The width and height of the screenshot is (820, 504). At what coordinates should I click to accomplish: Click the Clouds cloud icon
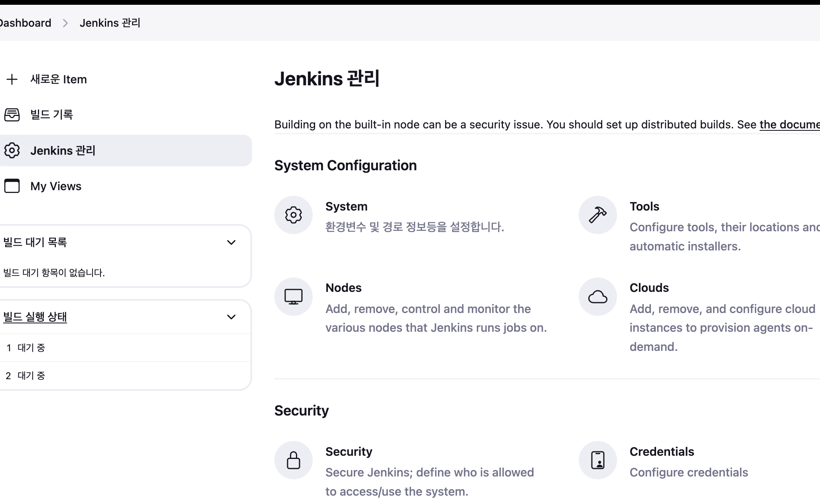(598, 297)
